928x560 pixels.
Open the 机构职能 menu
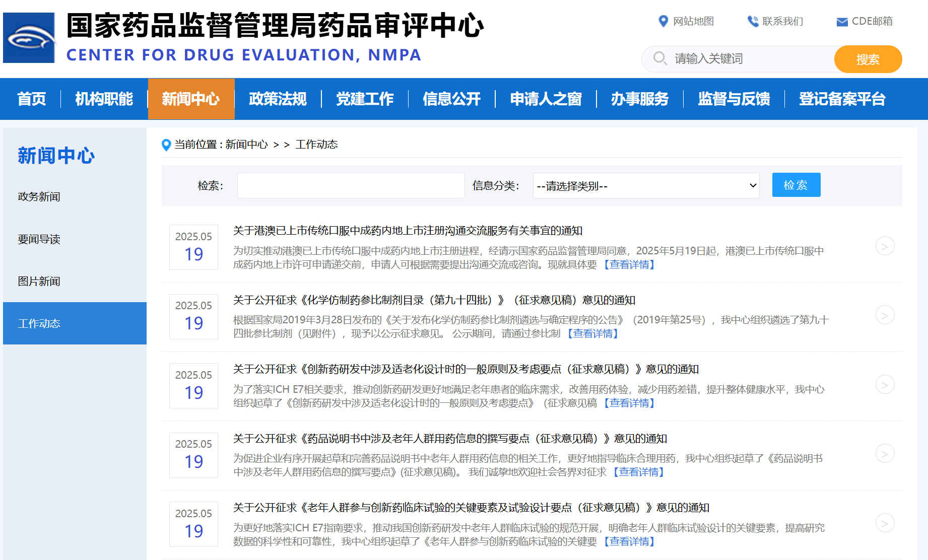104,99
